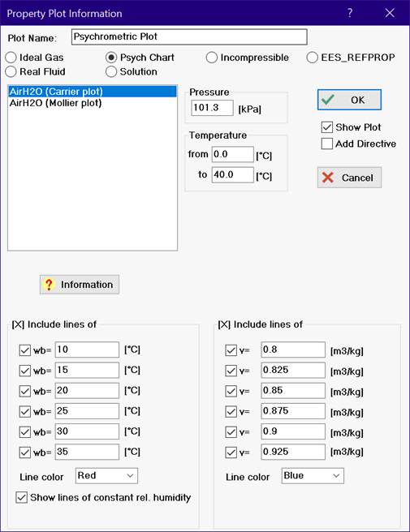Click the question mark Information icon
The height and width of the screenshot is (532, 410).
[x=49, y=285]
